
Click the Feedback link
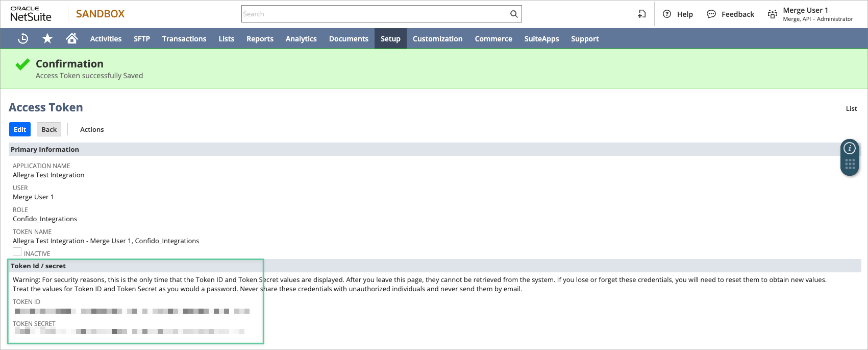(x=738, y=14)
